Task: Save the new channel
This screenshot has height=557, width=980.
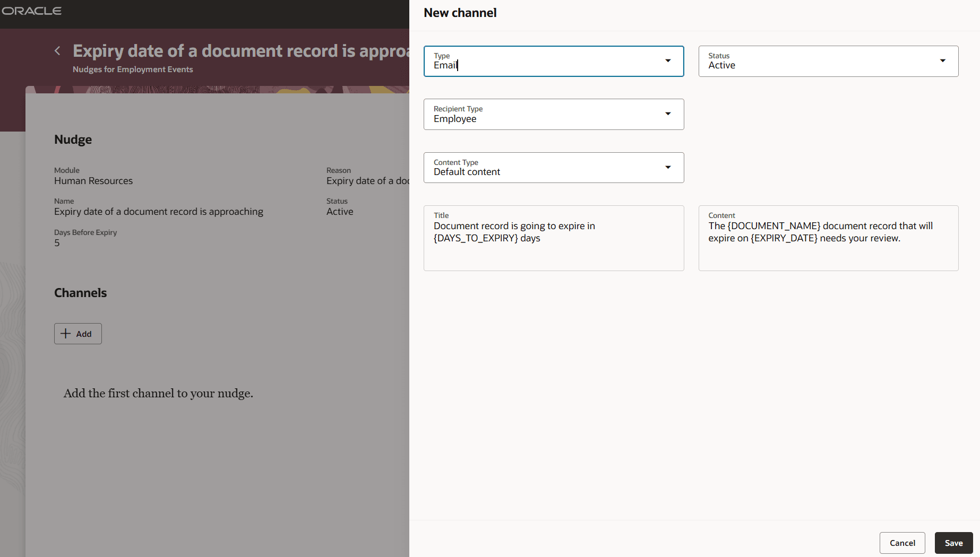Action: coord(953,543)
